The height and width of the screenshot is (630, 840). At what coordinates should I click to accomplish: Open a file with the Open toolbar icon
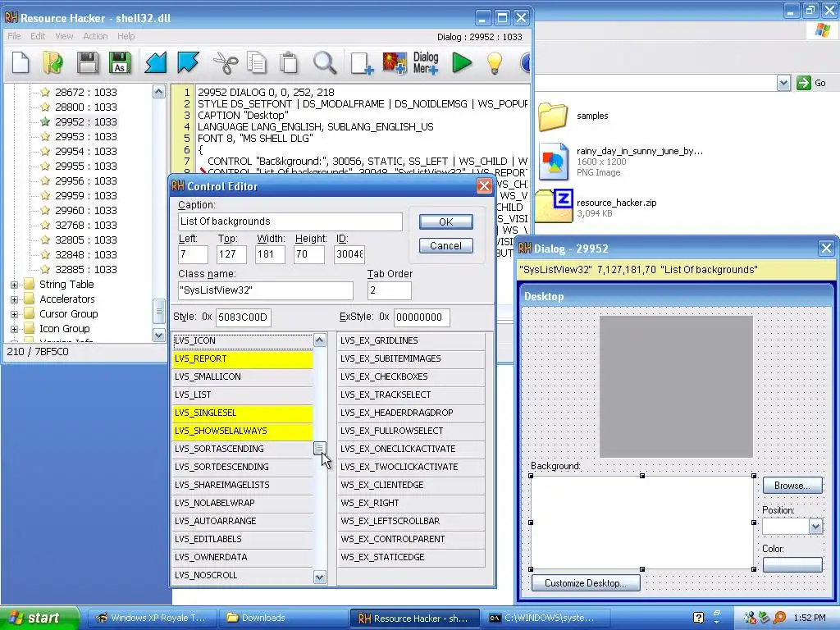pos(52,62)
